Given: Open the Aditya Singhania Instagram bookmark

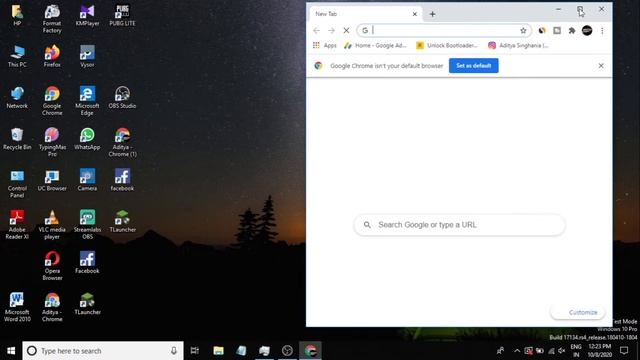Looking at the screenshot, I should 518,45.
